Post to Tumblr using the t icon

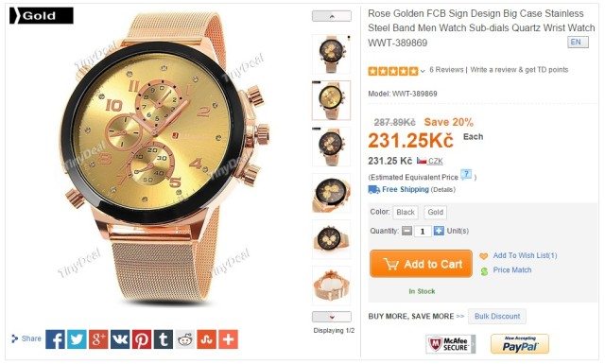click(164, 339)
